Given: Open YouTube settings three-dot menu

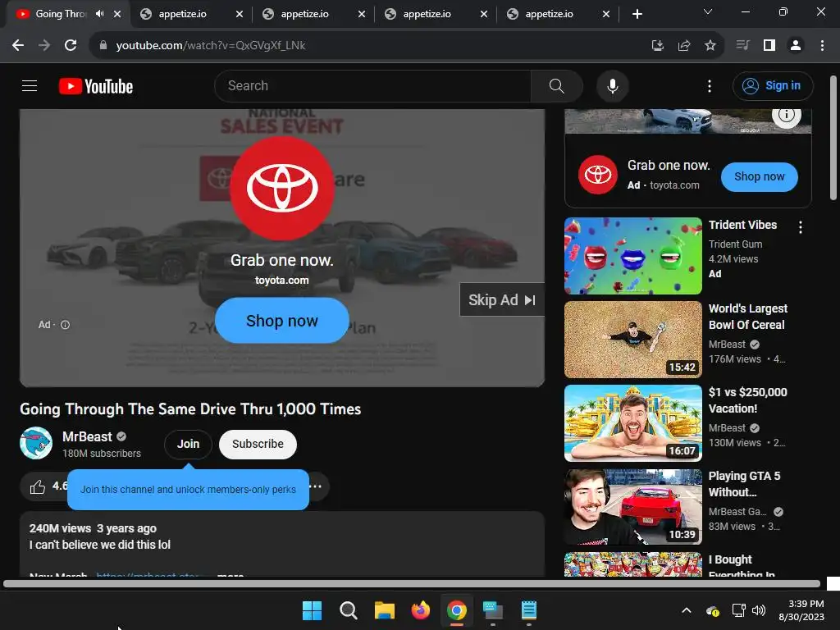Looking at the screenshot, I should 710,85.
